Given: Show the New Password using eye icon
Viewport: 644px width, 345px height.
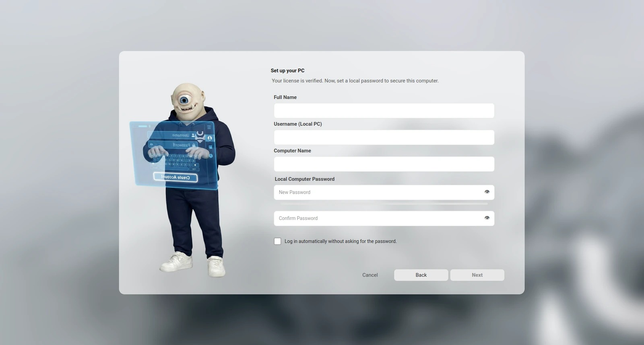Looking at the screenshot, I should 487,192.
